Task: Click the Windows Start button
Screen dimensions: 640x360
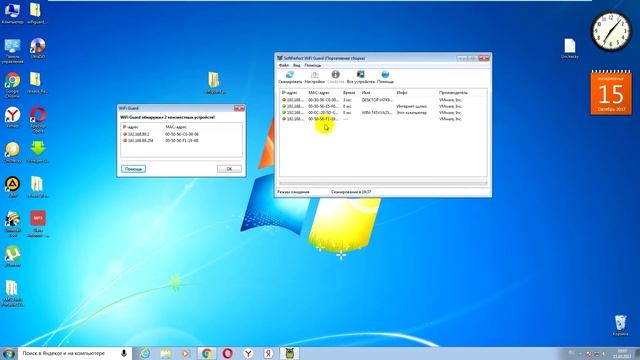Action: (x=9, y=353)
